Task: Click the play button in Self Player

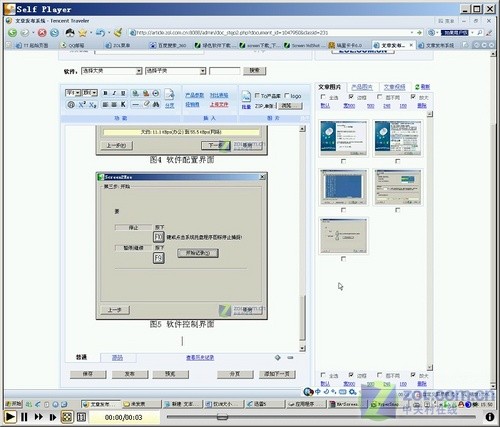Action: (x=10, y=417)
